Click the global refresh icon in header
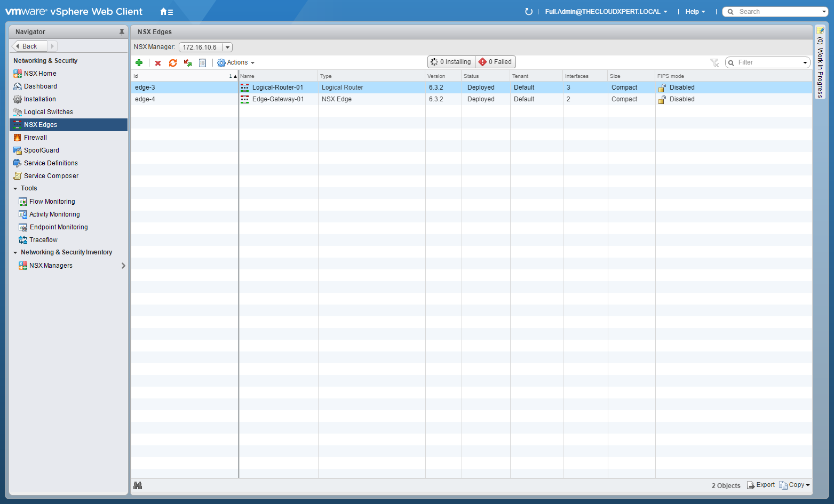834x504 pixels. point(528,12)
